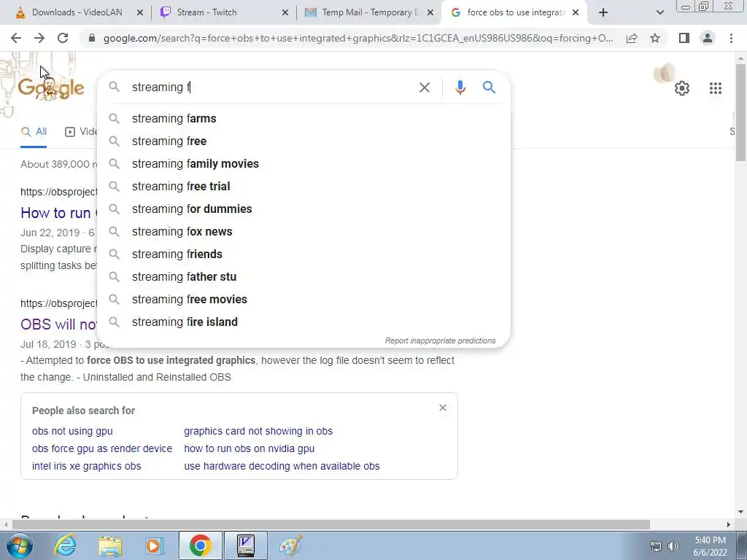Reload the current page
747x560 pixels.
(x=63, y=38)
